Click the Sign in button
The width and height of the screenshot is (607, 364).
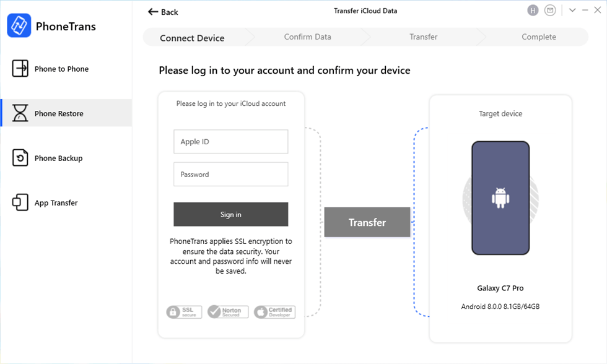(x=230, y=214)
